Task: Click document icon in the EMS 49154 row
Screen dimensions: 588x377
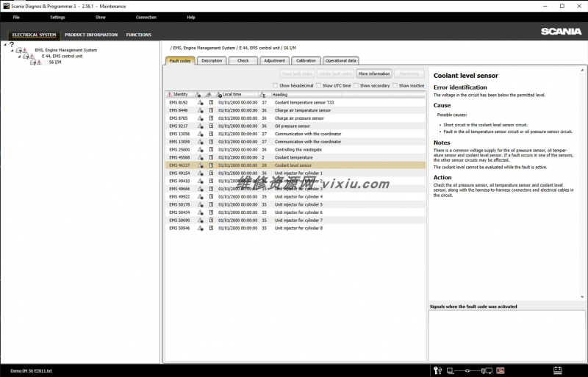Action: point(211,173)
